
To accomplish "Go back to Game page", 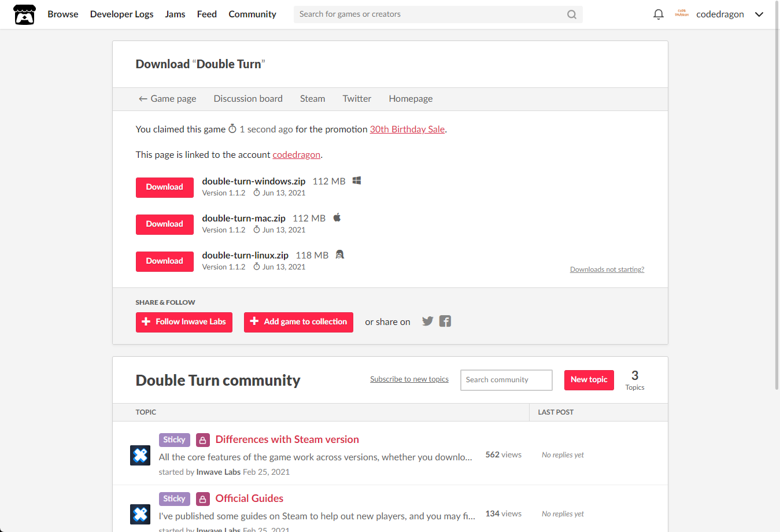I will (167, 99).
